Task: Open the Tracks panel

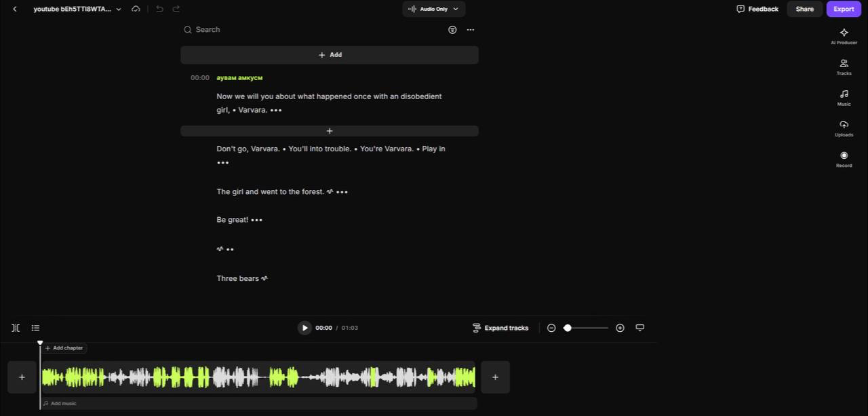Action: click(844, 67)
